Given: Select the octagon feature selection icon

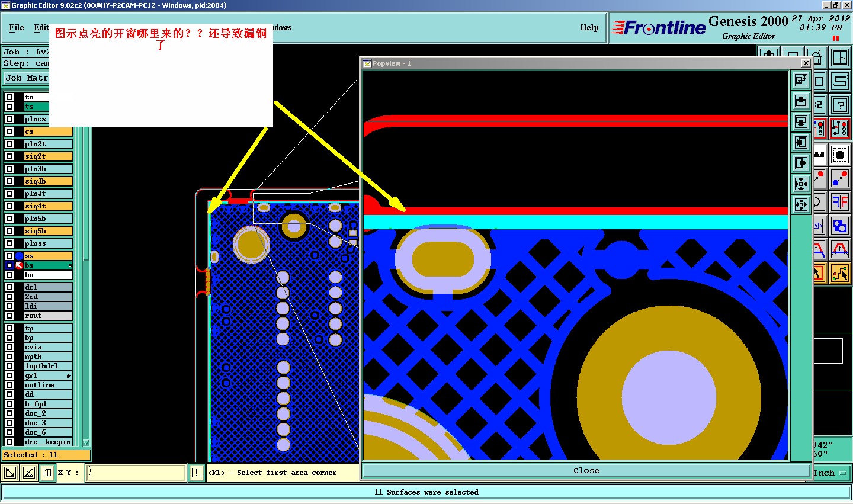Looking at the screenshot, I should coord(840,155).
